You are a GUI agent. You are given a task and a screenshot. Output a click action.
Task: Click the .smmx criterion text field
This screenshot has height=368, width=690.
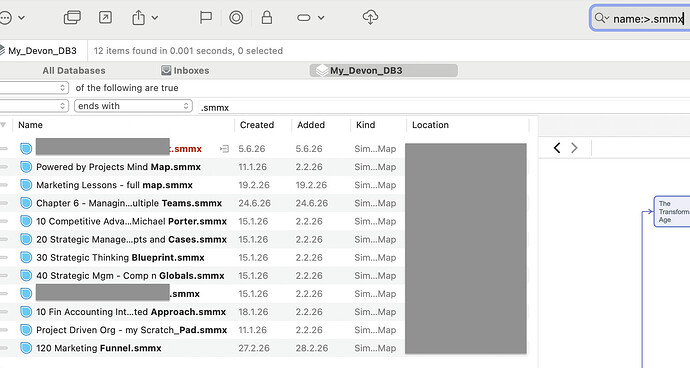click(444, 107)
